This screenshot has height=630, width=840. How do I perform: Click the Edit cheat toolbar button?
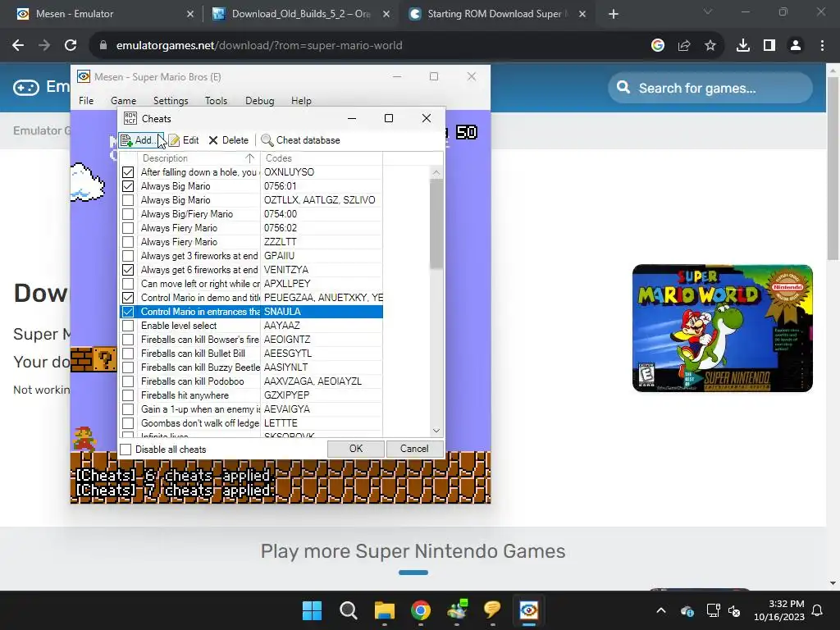[x=184, y=140]
